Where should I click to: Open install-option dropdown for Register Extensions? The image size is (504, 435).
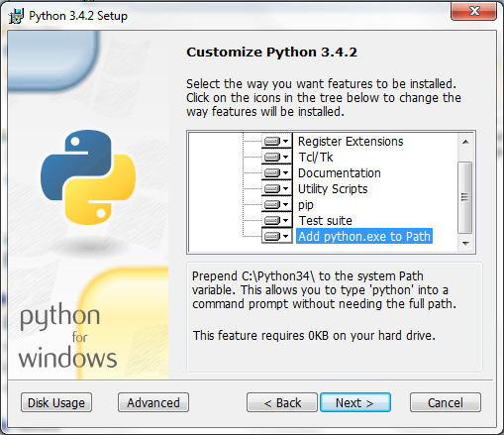tap(276, 142)
